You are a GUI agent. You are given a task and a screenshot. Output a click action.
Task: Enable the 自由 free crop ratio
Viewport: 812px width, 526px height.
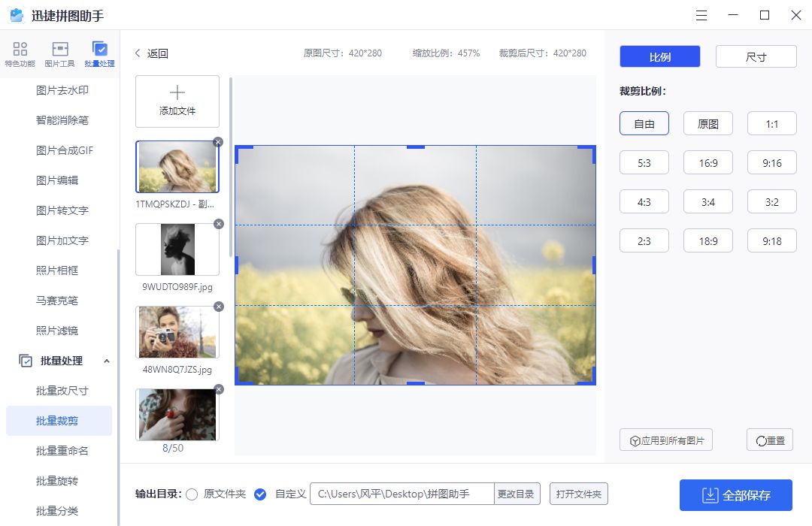click(x=644, y=123)
